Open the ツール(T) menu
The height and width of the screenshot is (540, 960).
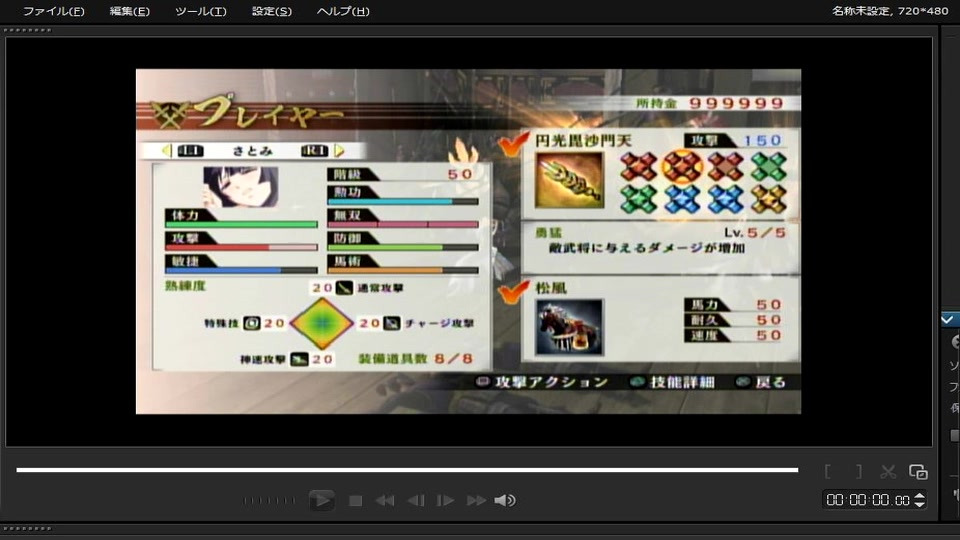[200, 11]
